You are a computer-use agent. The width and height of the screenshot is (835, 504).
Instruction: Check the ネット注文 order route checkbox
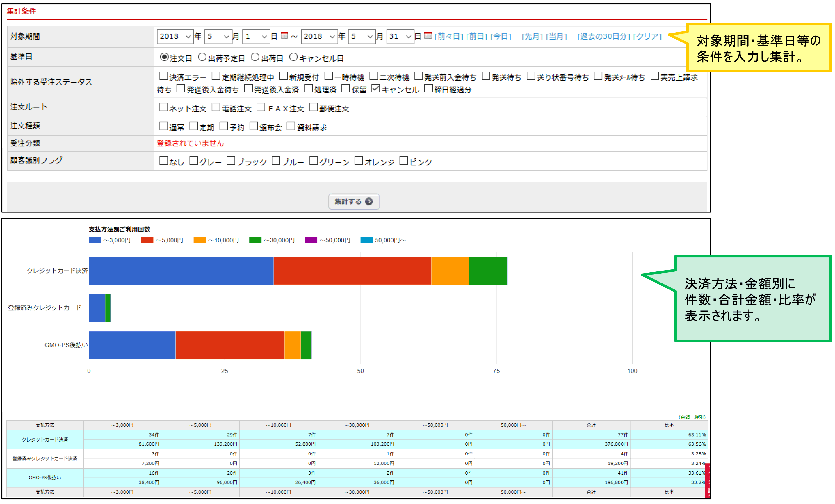point(164,107)
